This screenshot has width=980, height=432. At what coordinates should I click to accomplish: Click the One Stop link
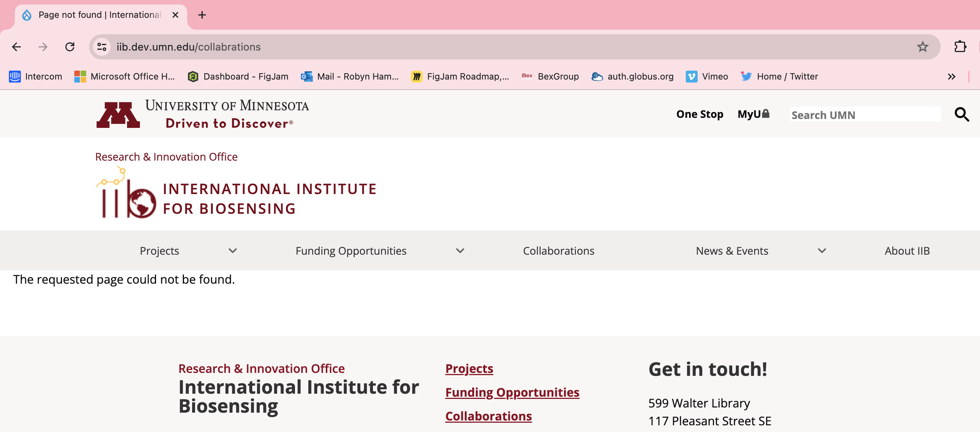pyautogui.click(x=699, y=114)
